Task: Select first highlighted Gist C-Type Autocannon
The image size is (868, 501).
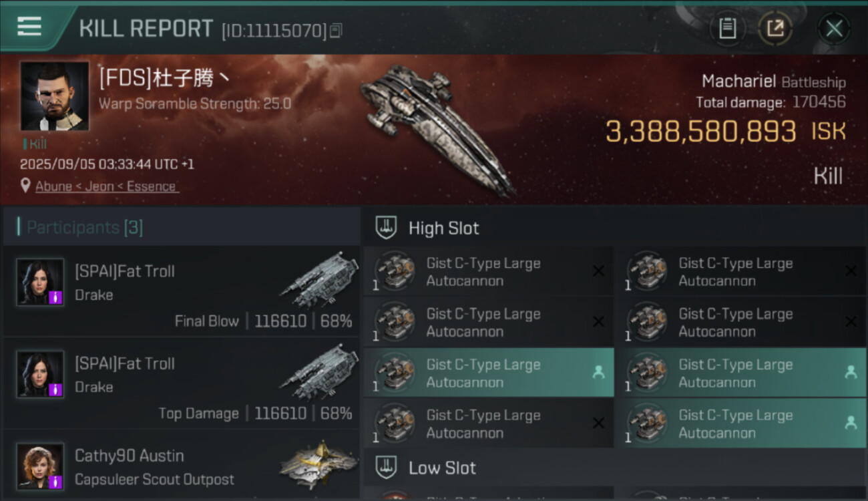Action: (488, 373)
